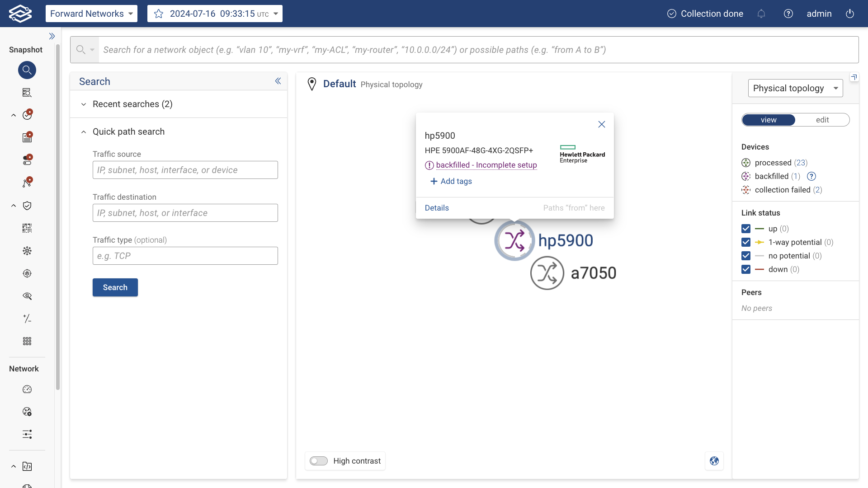
Task: Open the help question mark icon
Action: pos(788,14)
